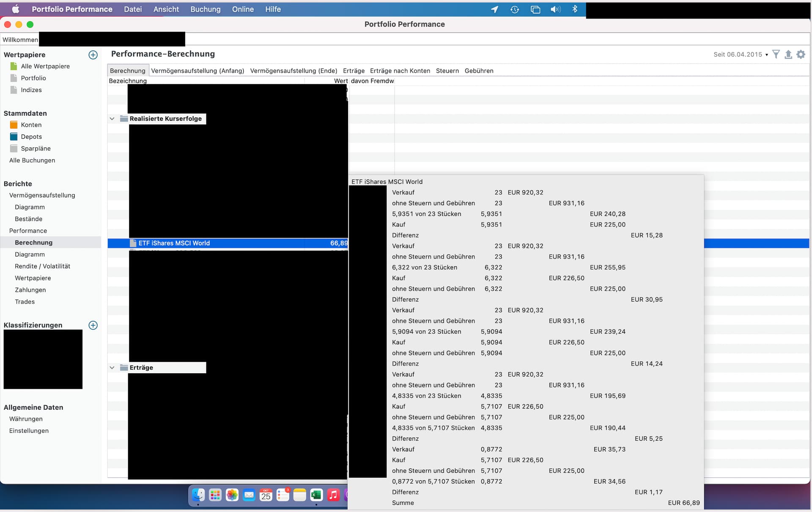Click the Performance-Berechnung heading

[x=163, y=54]
